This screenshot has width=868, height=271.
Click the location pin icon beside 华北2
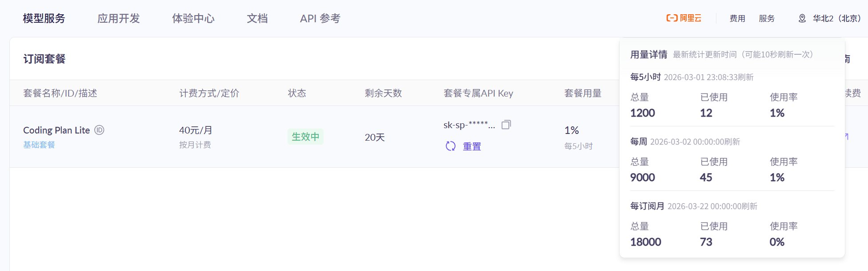(802, 18)
